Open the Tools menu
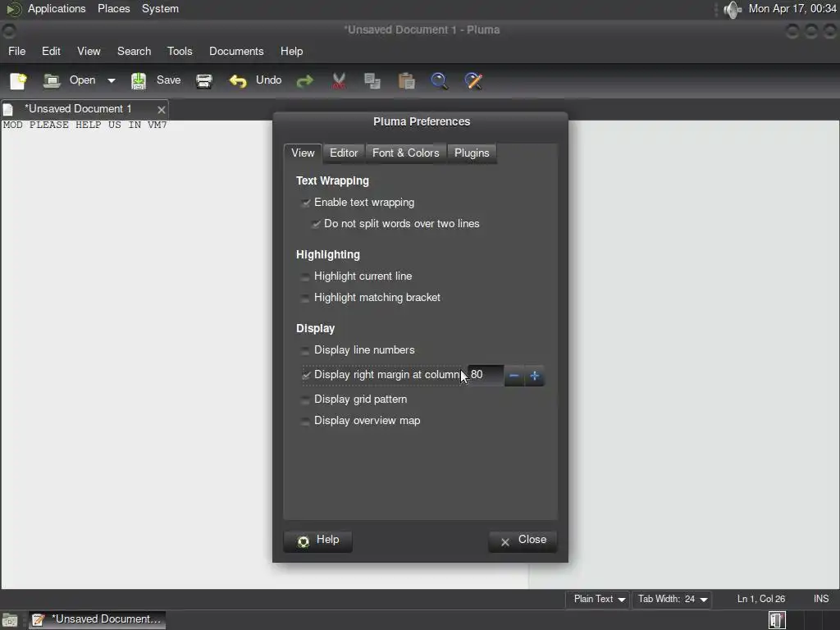The height and width of the screenshot is (630, 840). coord(180,52)
